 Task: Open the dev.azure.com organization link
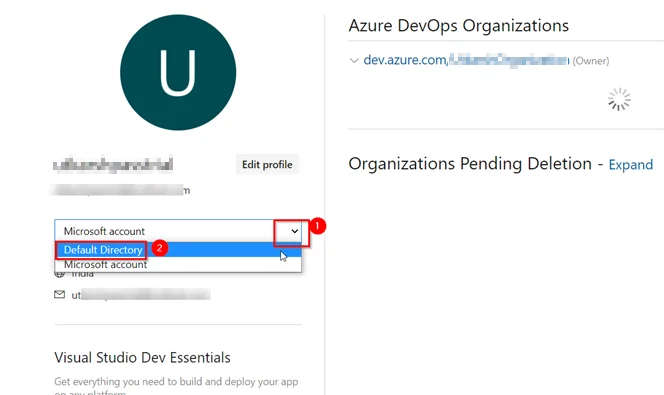pos(466,60)
